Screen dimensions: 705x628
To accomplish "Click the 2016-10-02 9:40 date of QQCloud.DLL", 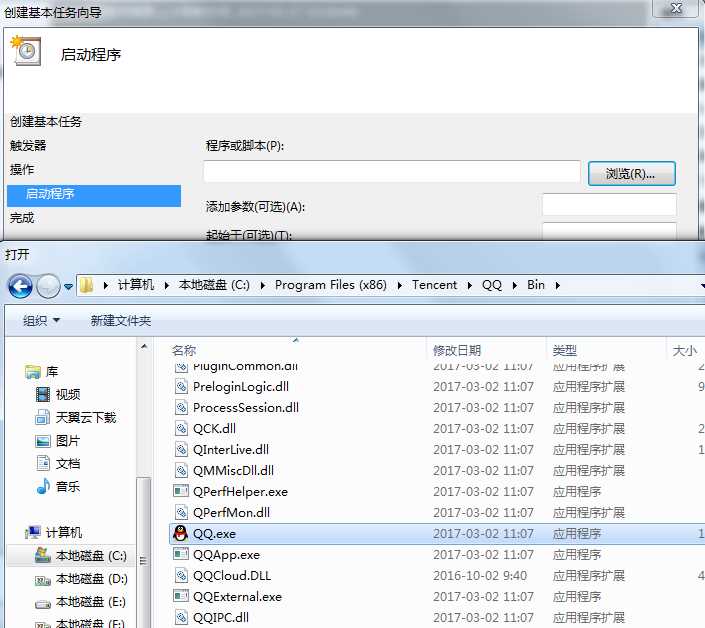I will 480,576.
